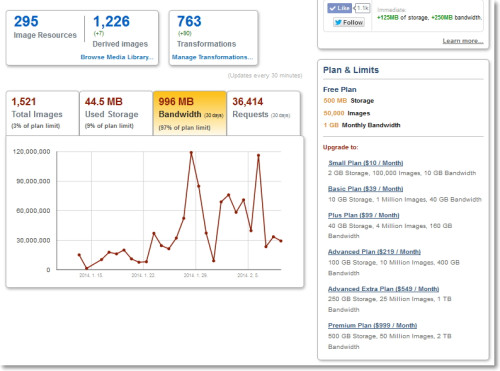Image resolution: width=500 pixels, height=371 pixels.
Task: Click the 500 MB Storage limit text
Action: (349, 101)
